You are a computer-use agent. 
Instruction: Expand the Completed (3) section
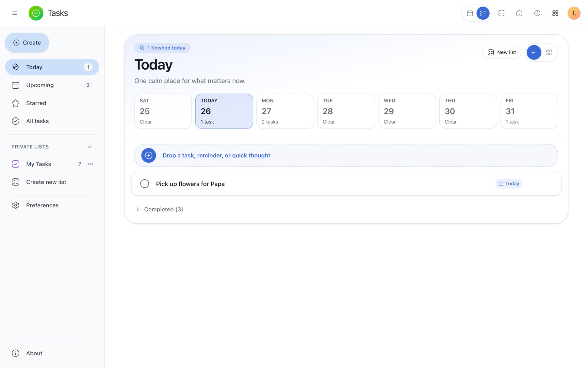(159, 209)
